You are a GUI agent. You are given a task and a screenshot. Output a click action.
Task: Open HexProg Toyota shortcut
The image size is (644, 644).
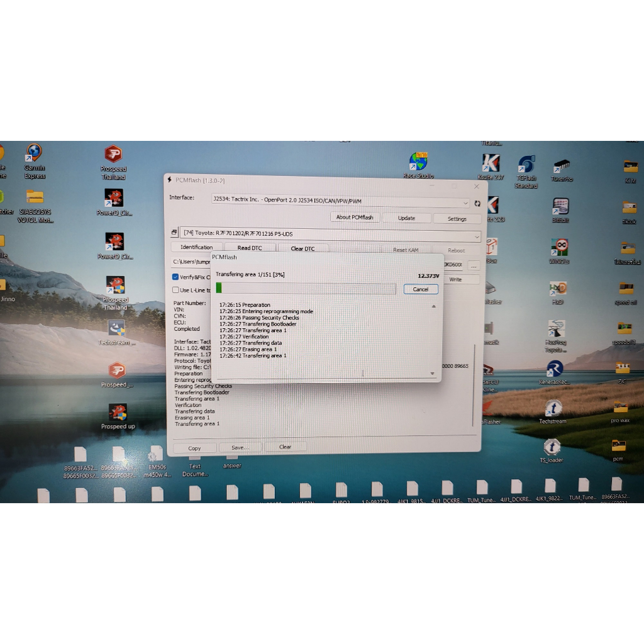point(556,336)
